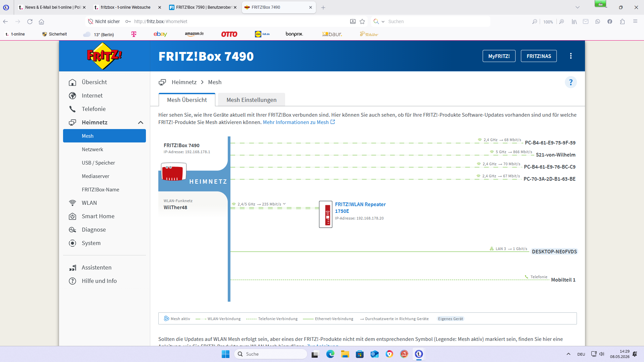Go to the browser home page
This screenshot has width=644, height=362.
[x=41, y=21]
